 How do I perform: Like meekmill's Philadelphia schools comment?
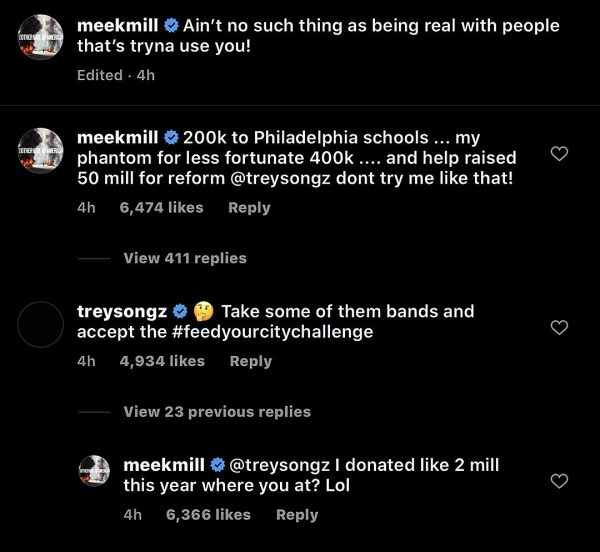[x=560, y=154]
